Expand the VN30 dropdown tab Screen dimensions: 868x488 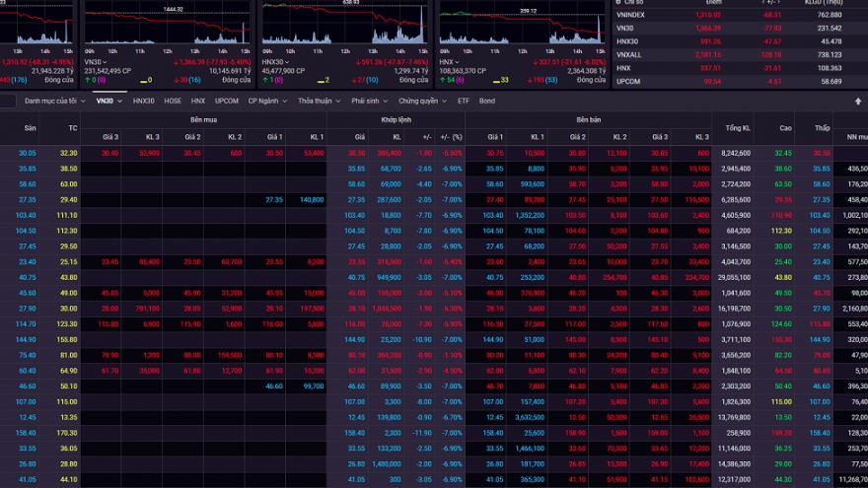tap(109, 101)
